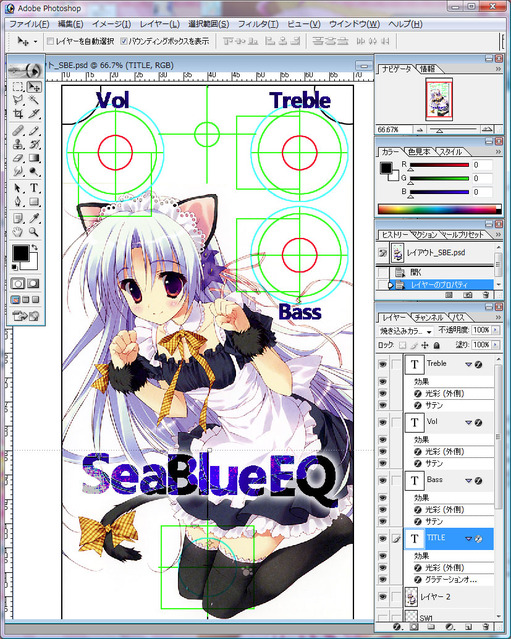The width and height of the screenshot is (511, 639).
Task: Click the navigator zoom percentage field
Action: 393,130
